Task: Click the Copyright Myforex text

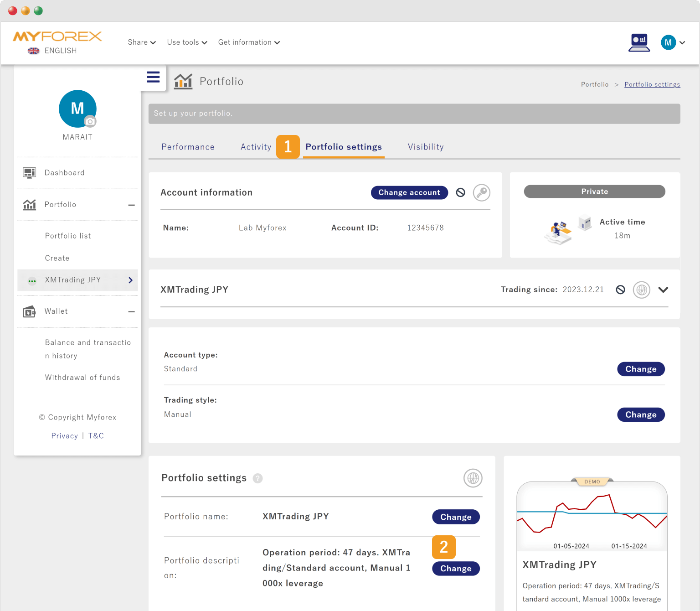Action: pyautogui.click(x=77, y=417)
